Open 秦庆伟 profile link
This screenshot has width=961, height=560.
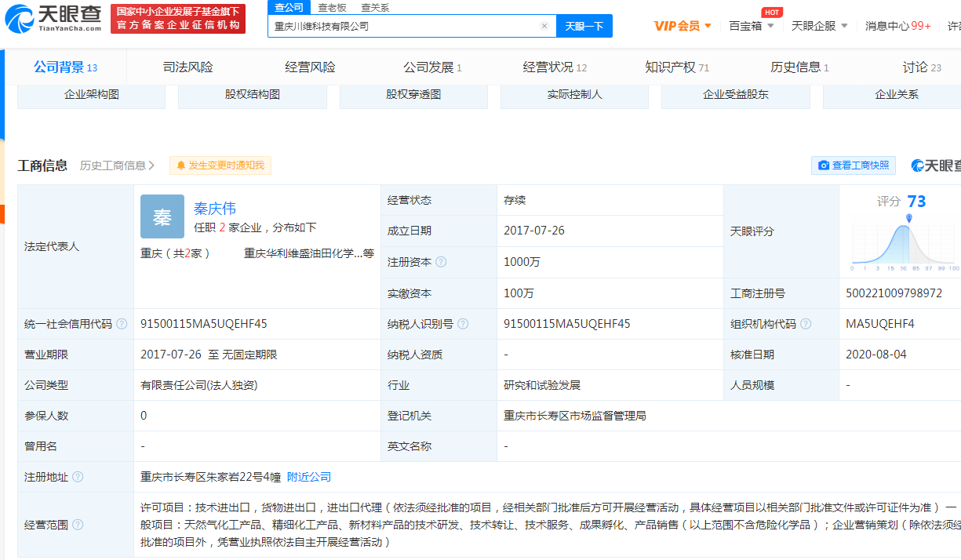click(215, 209)
